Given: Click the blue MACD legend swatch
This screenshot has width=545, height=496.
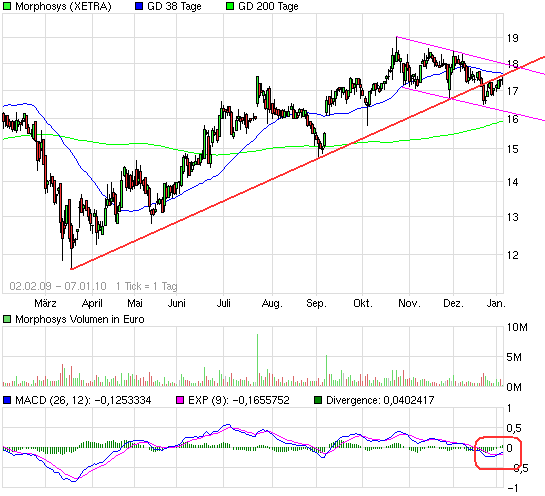Looking at the screenshot, I should pos(7,400).
